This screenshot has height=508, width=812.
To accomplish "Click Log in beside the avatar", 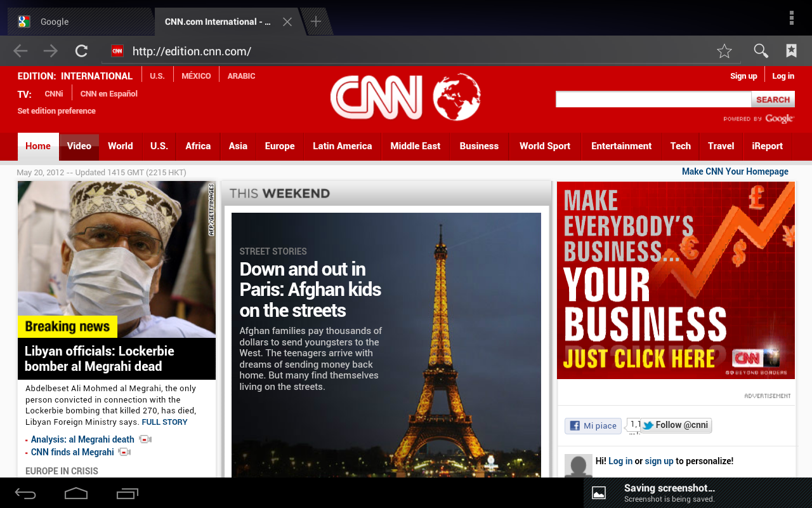I will [620, 461].
